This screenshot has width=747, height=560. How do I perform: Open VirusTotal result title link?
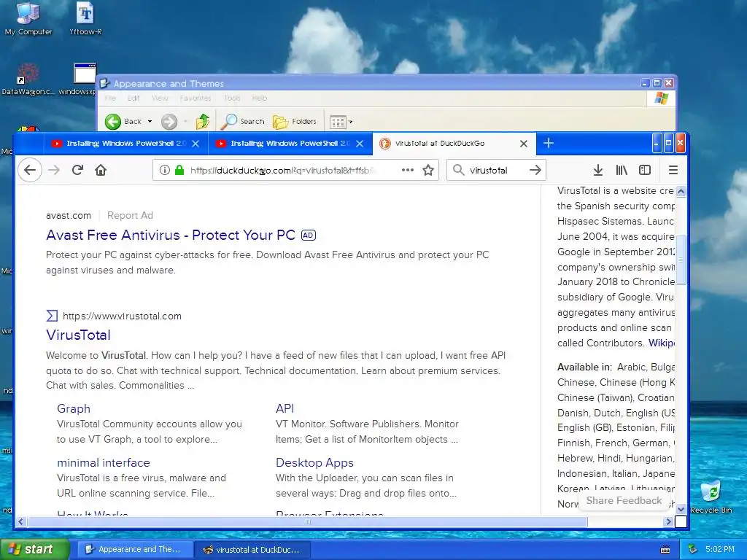pos(78,335)
